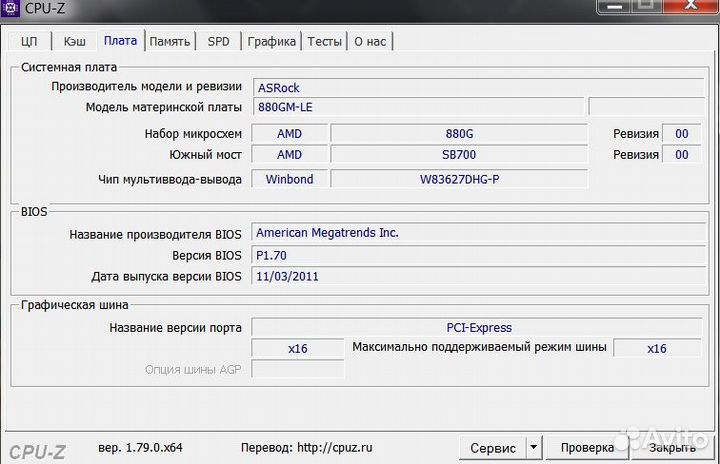Click the Чип мультиввода-вывода label
Viewport: 720px width, 464px height.
[170, 179]
